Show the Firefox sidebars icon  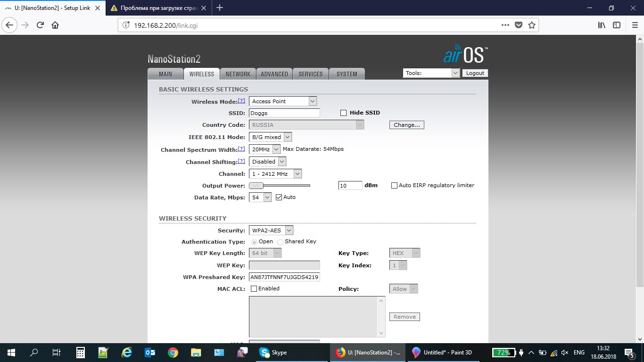[617, 25]
